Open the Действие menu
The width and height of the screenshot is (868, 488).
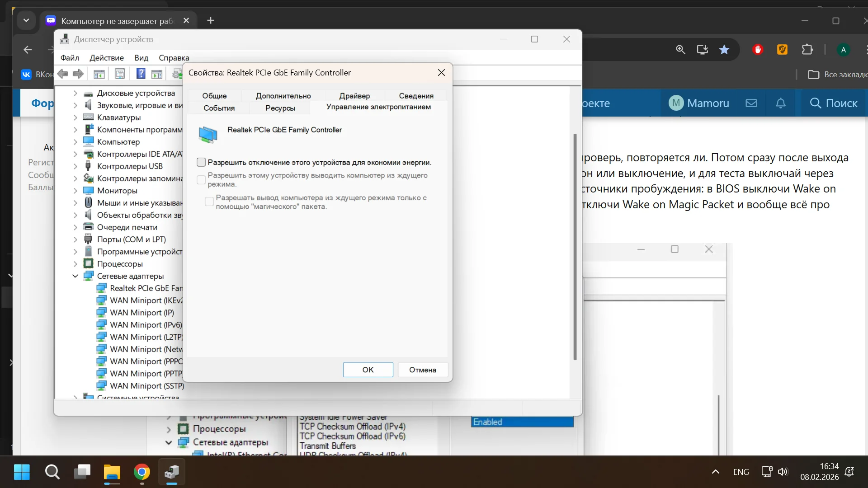106,58
